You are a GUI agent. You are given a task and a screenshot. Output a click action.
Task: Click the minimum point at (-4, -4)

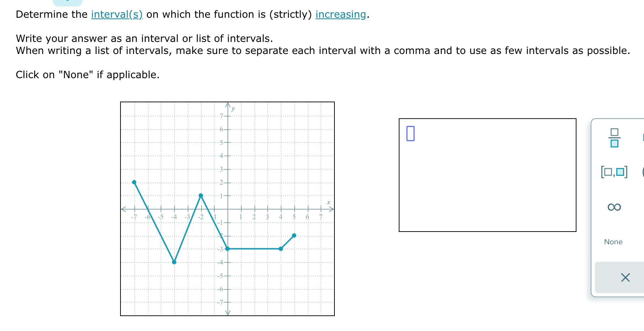(x=174, y=262)
